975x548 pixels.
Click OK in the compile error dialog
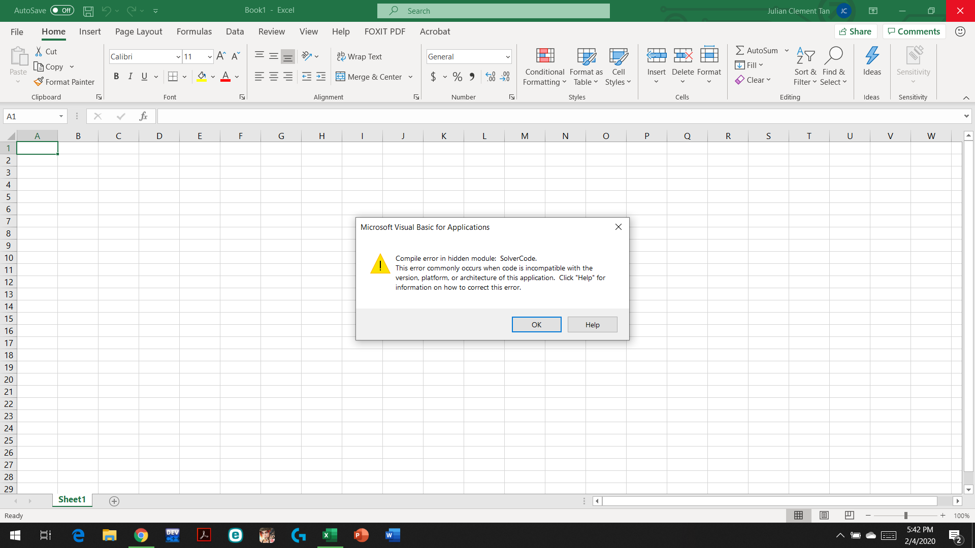click(536, 325)
